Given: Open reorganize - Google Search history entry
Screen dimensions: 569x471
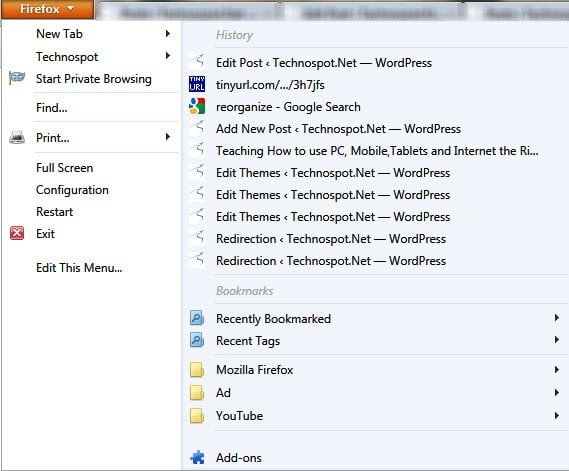Looking at the screenshot, I should [x=288, y=107].
